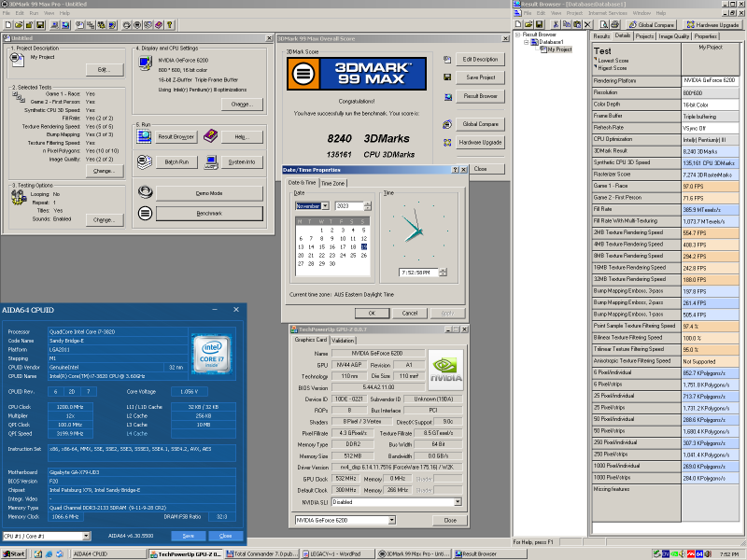Click the Result Browser icon in Run section
Viewport: 747px width, 560px height.
point(144,136)
